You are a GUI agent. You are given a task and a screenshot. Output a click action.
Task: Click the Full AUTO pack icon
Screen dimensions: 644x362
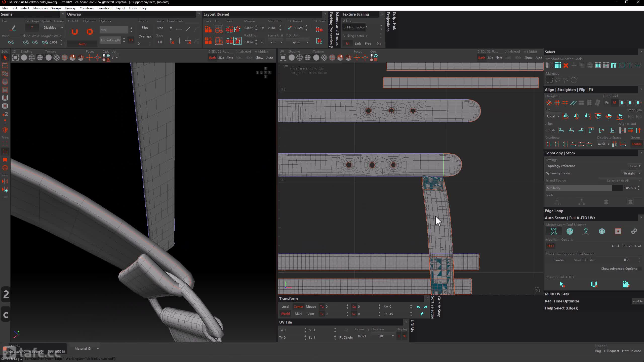(626, 284)
